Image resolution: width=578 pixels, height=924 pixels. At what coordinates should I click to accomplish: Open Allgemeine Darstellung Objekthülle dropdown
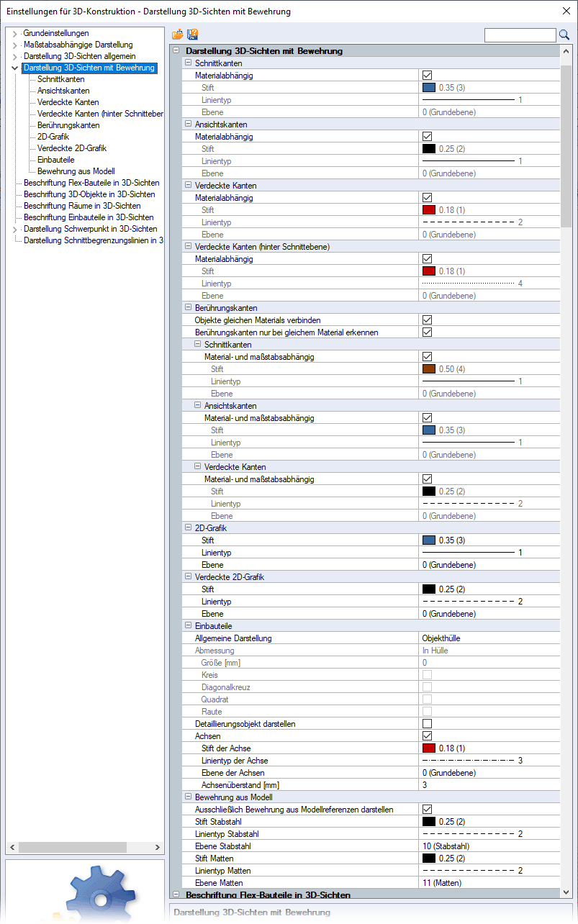[x=489, y=638]
